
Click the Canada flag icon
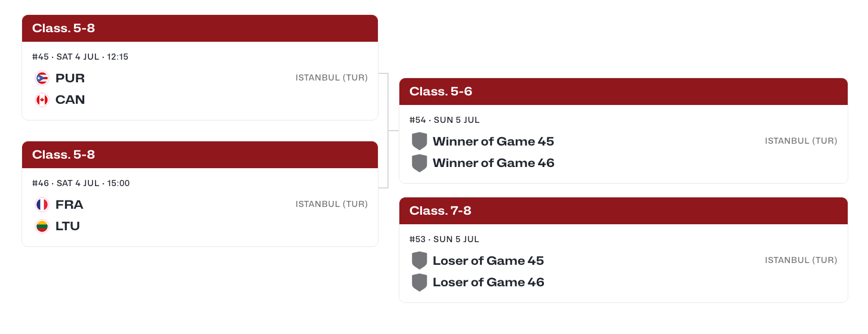(x=42, y=100)
